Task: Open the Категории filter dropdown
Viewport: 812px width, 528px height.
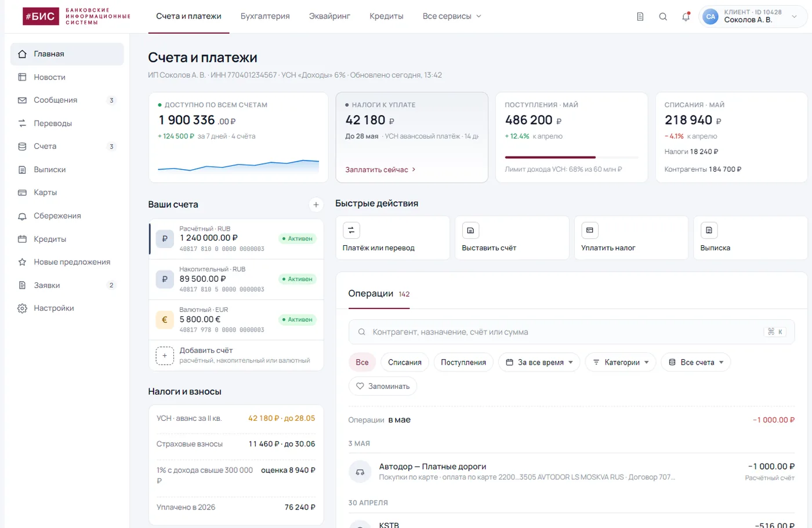Action: [621, 362]
